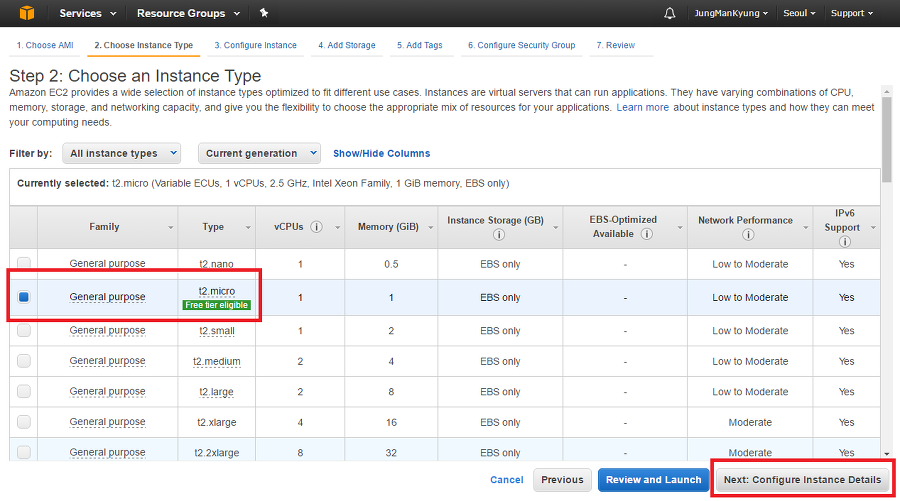Open the Current generation dropdown
The height and width of the screenshot is (501, 900).
[259, 153]
